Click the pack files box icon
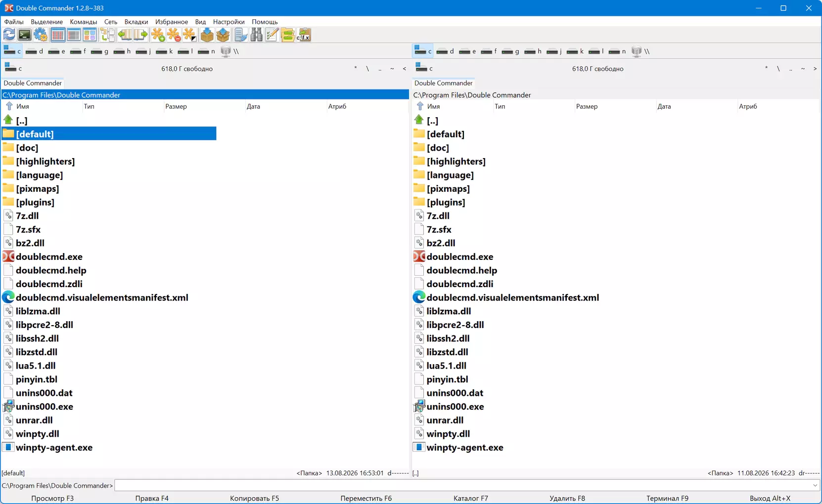Screen dimensions: 822x504 tap(207, 35)
